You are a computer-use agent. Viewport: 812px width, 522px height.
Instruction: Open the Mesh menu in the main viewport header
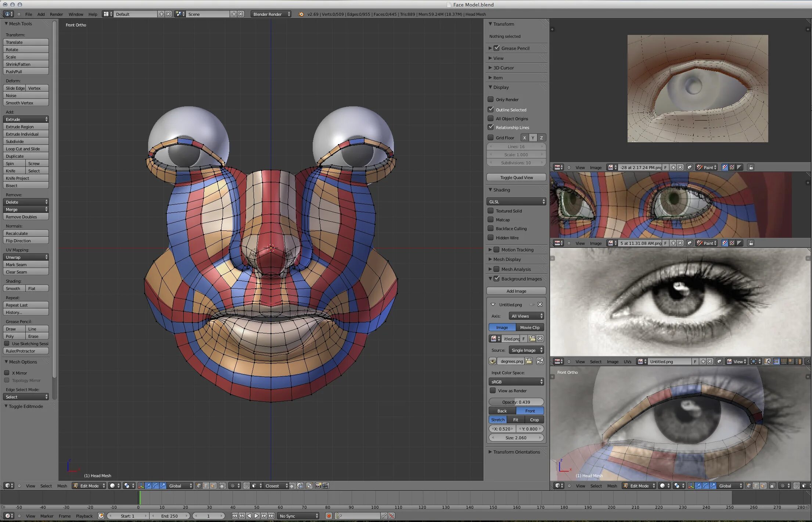point(62,486)
